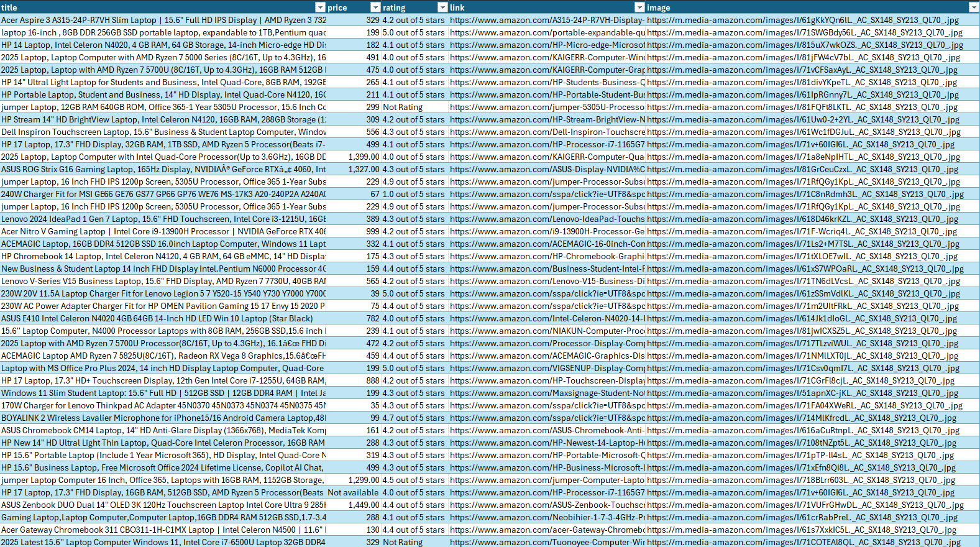The image size is (980, 547).
Task: Select the price cell showing 1,299.00
Action: coord(354,480)
